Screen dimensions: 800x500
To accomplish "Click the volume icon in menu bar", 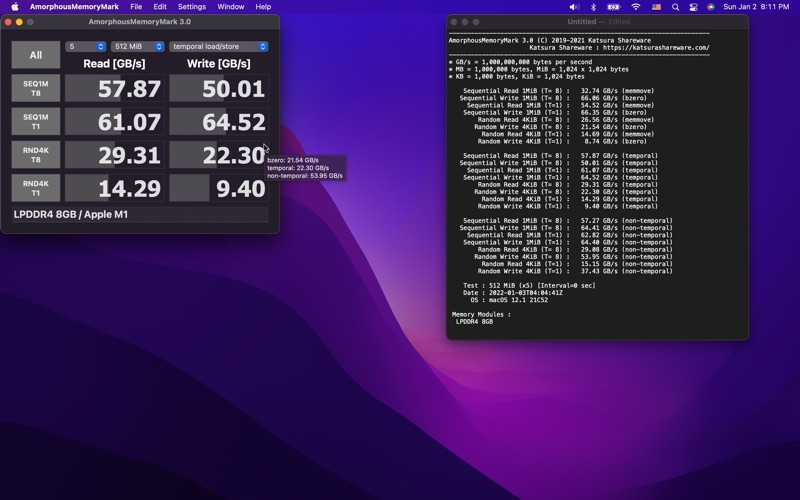I will point(574,7).
